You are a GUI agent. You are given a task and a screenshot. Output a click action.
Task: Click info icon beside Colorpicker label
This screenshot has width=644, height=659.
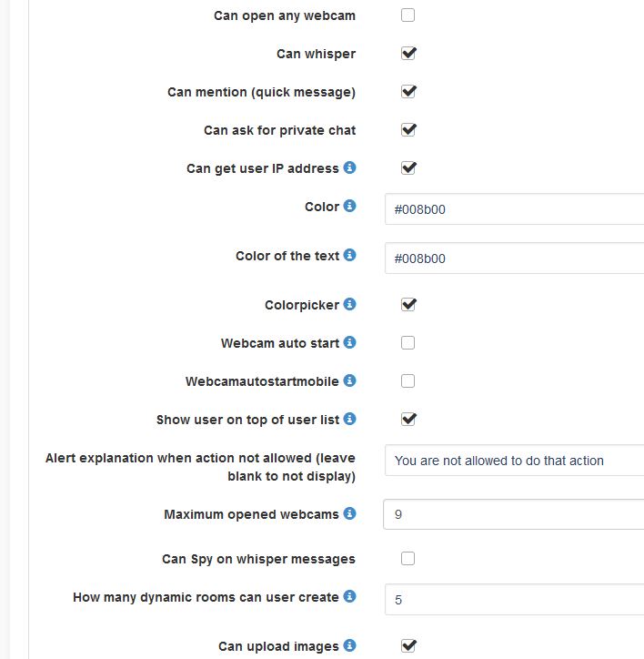pyautogui.click(x=350, y=305)
